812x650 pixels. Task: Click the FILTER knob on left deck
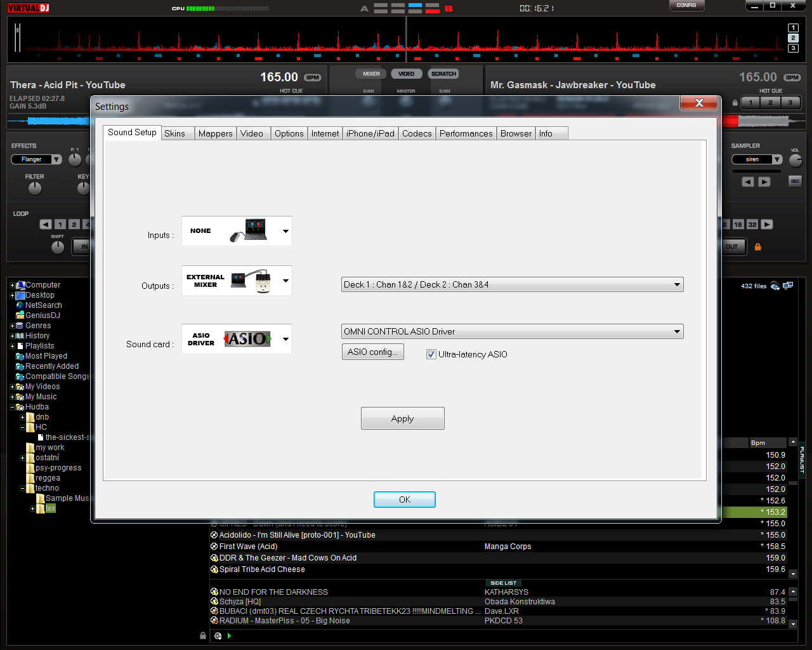click(x=35, y=189)
